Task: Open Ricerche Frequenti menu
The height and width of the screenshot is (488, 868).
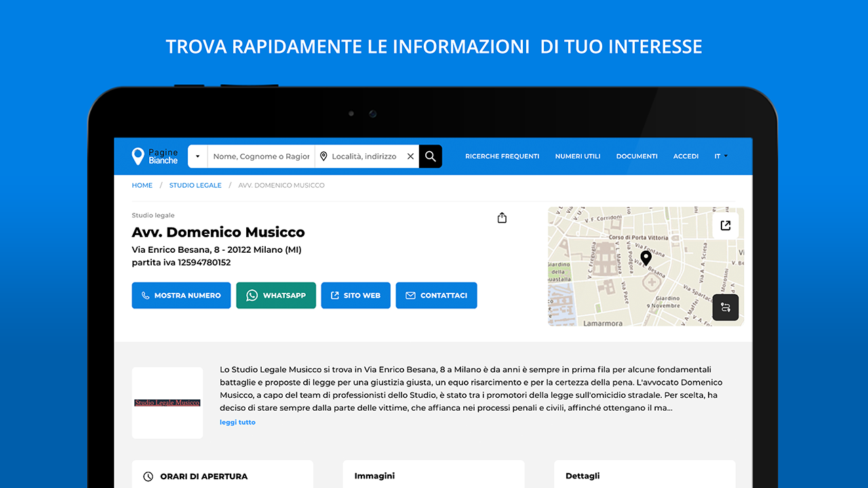Action: (x=502, y=157)
